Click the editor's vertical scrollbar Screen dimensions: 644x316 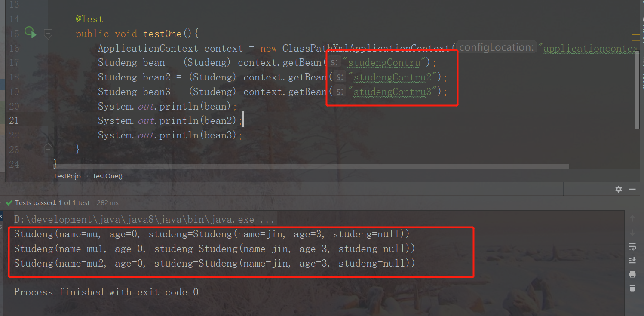[637, 90]
